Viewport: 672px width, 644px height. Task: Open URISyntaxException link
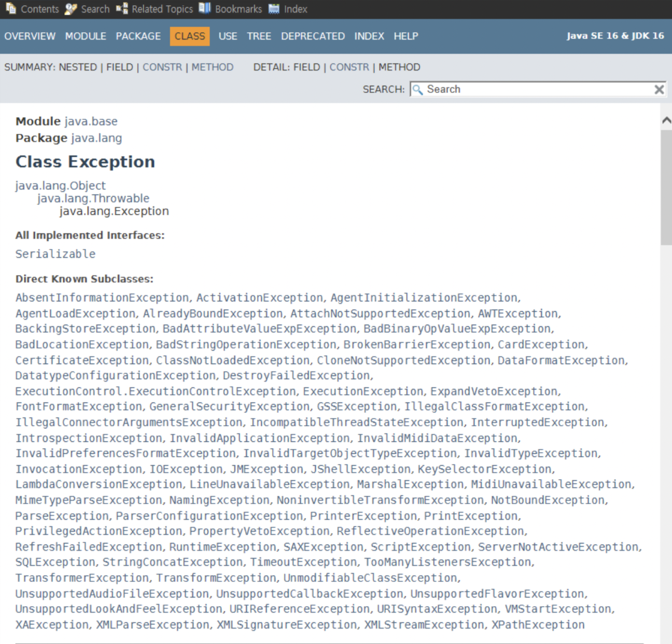click(437, 609)
